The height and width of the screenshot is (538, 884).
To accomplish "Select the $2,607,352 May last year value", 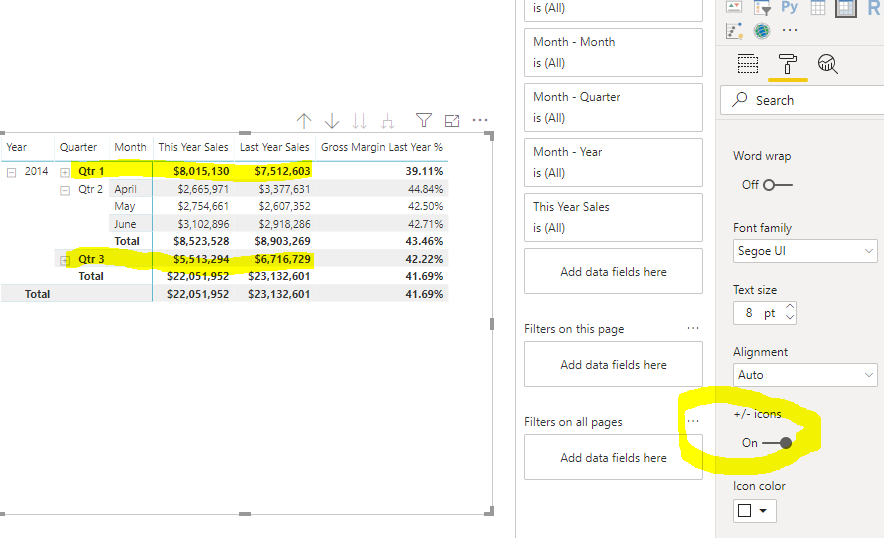I will pyautogui.click(x=285, y=206).
